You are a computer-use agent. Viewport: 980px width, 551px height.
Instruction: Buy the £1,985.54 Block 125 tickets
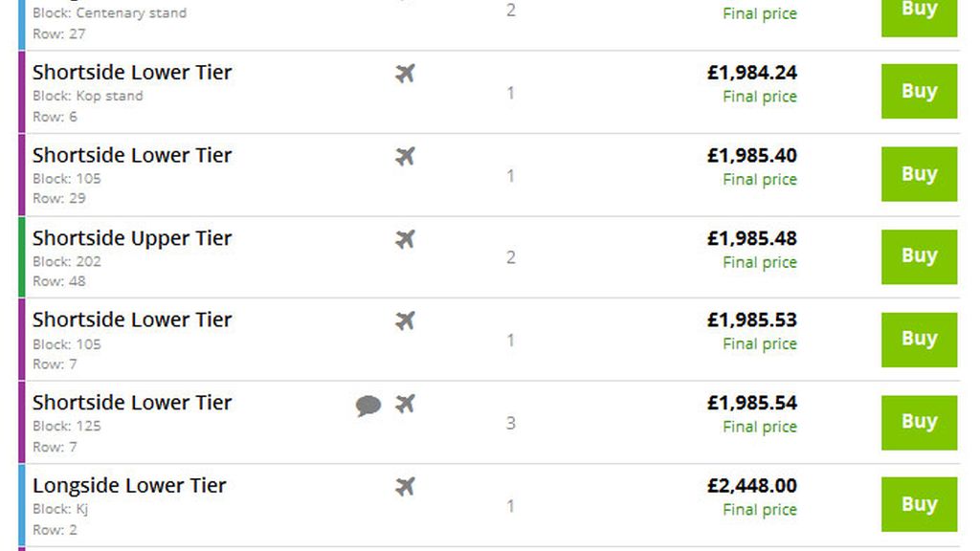click(919, 422)
